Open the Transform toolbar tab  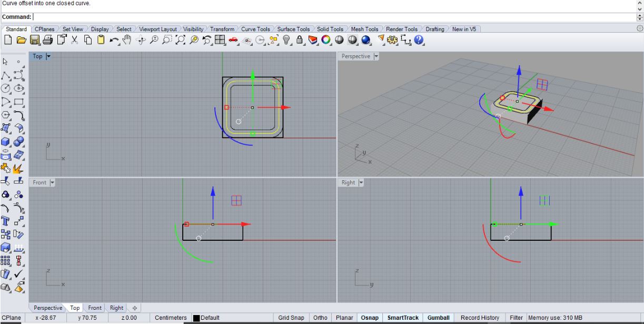pyautogui.click(x=222, y=29)
